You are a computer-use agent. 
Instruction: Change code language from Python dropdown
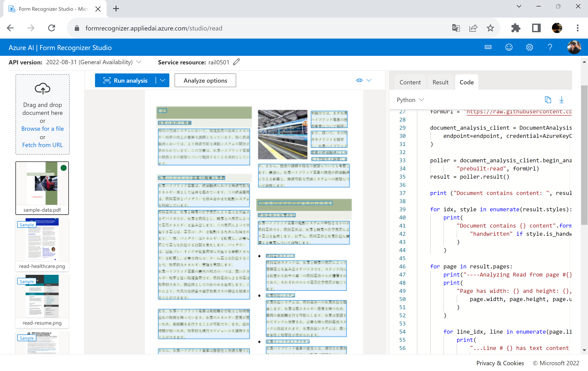coord(410,100)
